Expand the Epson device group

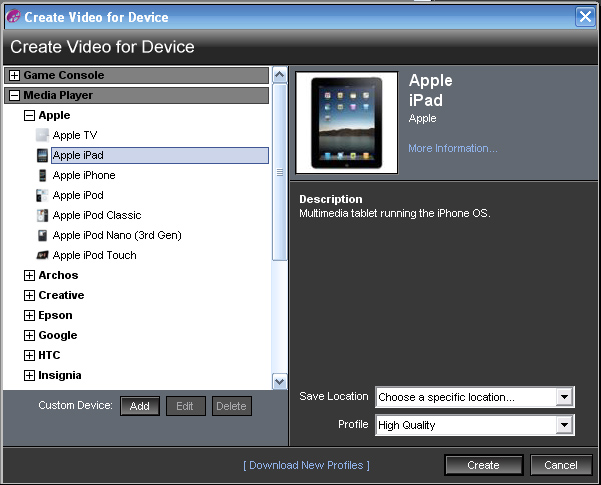(x=29, y=315)
